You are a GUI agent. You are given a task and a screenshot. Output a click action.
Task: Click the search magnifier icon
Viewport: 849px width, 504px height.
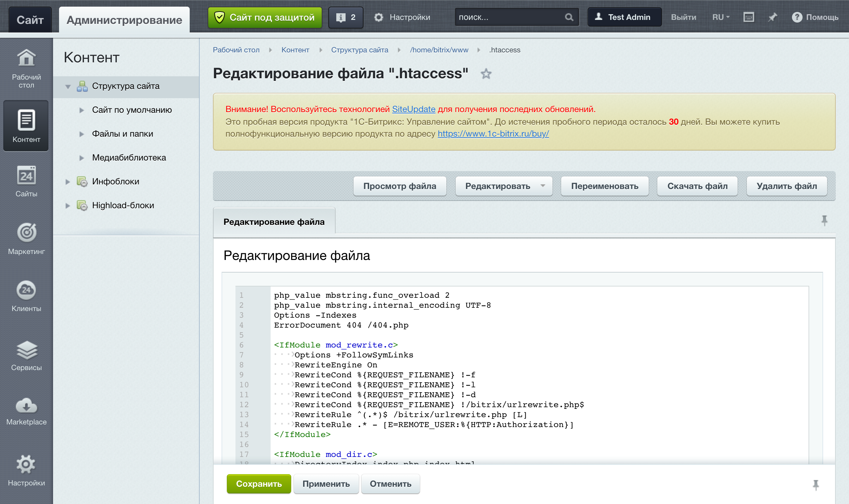pos(569,17)
